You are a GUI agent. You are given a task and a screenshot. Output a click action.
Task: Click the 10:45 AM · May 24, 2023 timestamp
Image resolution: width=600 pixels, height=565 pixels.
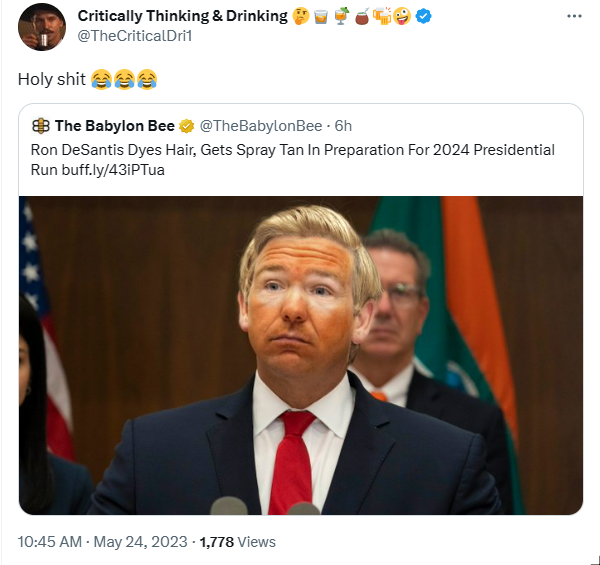(103, 542)
